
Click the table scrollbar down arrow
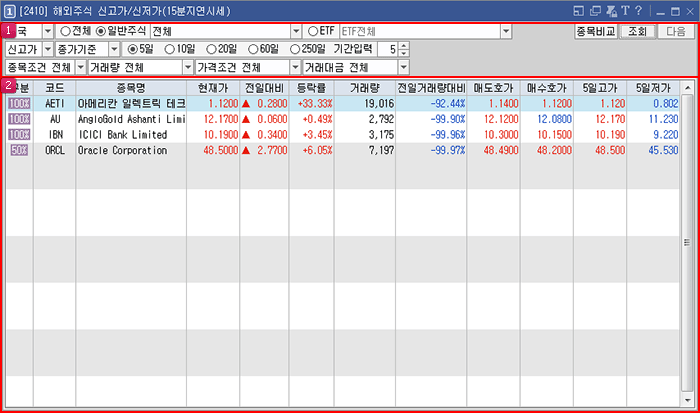point(687,400)
